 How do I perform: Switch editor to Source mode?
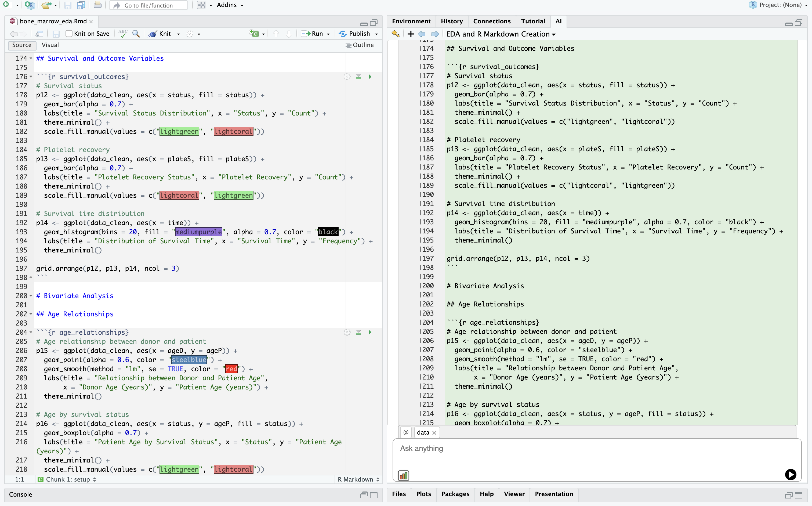tap(22, 45)
